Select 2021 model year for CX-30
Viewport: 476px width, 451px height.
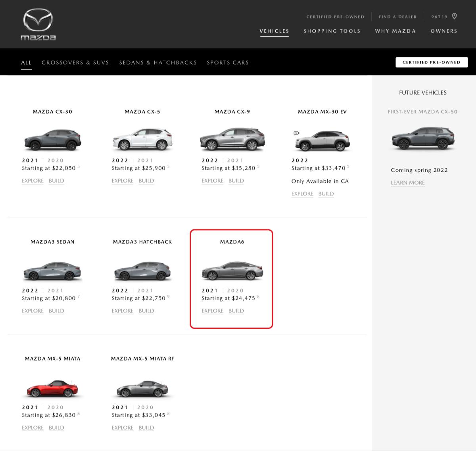click(x=30, y=160)
